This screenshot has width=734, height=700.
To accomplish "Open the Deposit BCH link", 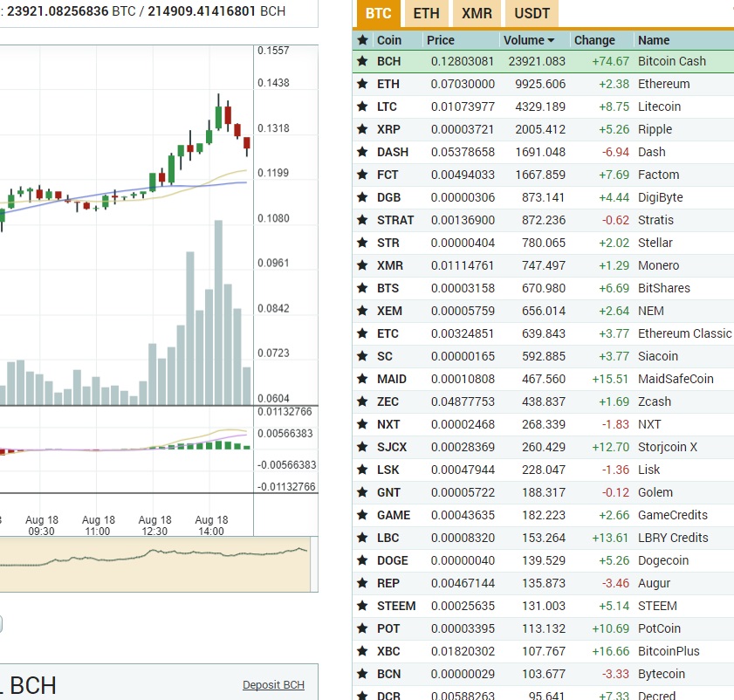I will click(273, 685).
